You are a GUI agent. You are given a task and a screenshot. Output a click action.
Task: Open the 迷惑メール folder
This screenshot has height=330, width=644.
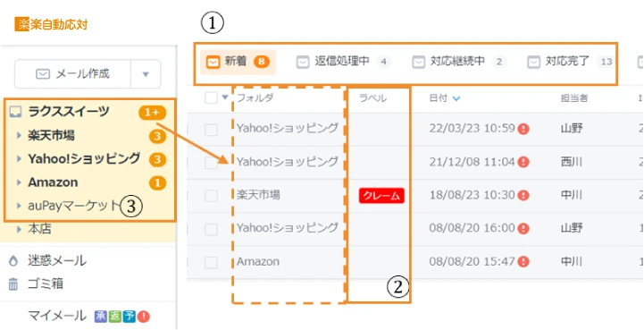coord(57,260)
